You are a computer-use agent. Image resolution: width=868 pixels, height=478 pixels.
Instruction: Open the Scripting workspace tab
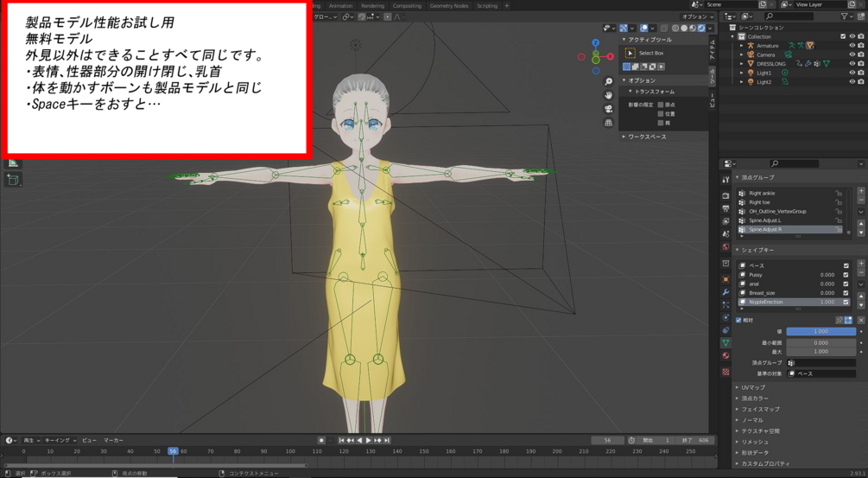[x=487, y=5]
